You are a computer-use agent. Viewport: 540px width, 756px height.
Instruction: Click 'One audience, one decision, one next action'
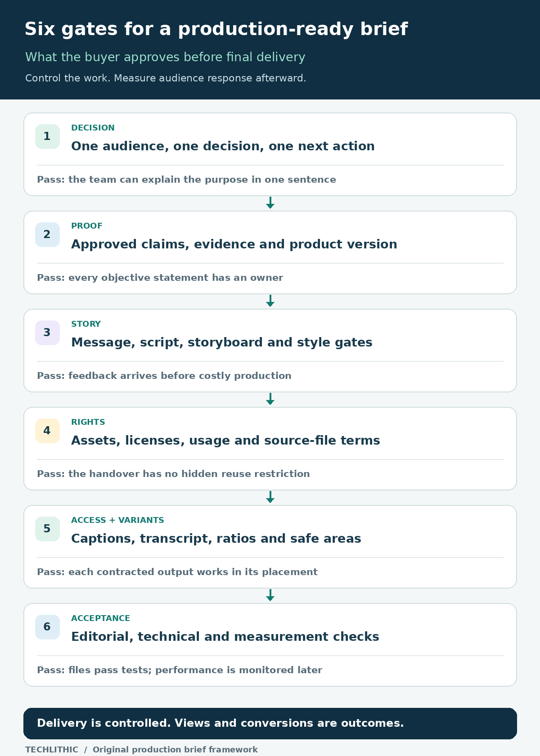[x=223, y=146]
